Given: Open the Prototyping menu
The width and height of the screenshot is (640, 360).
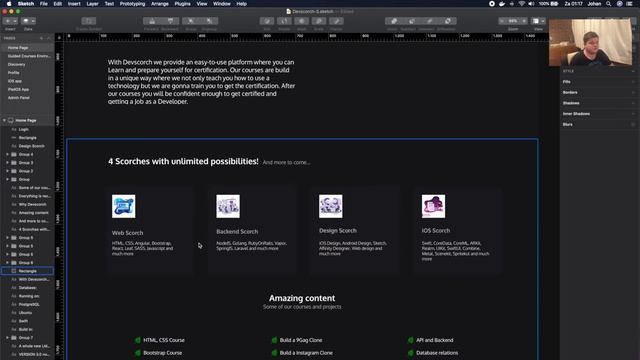Looking at the screenshot, I should (x=132, y=4).
